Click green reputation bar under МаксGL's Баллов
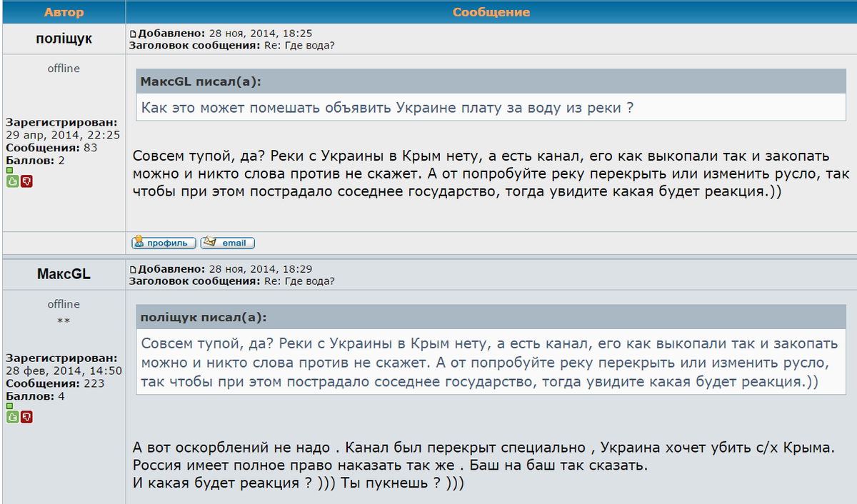Screen dimensions: 857x504 tap(9, 406)
